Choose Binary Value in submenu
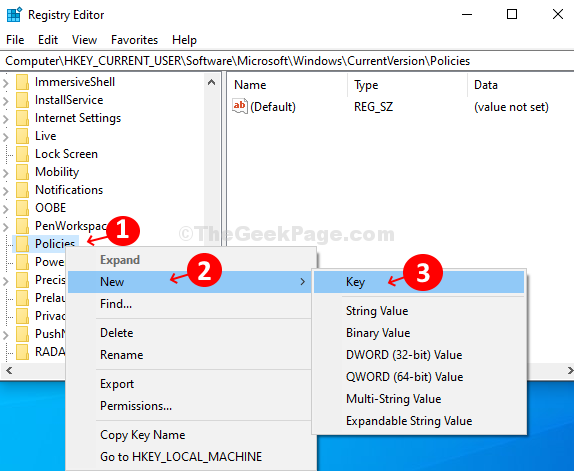 click(419, 333)
